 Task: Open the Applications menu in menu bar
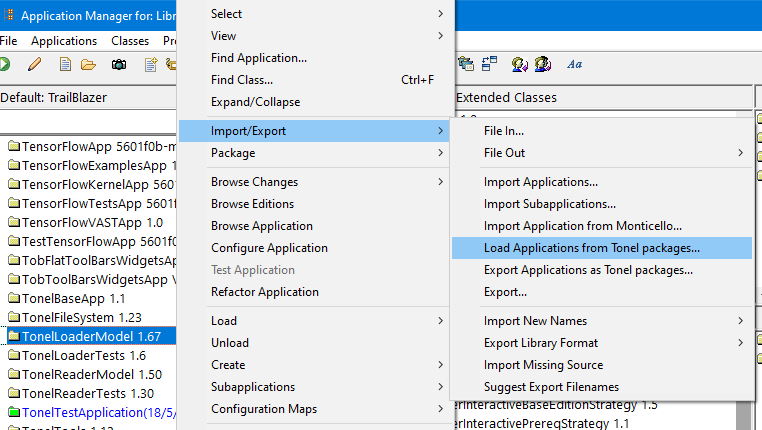pyautogui.click(x=64, y=41)
